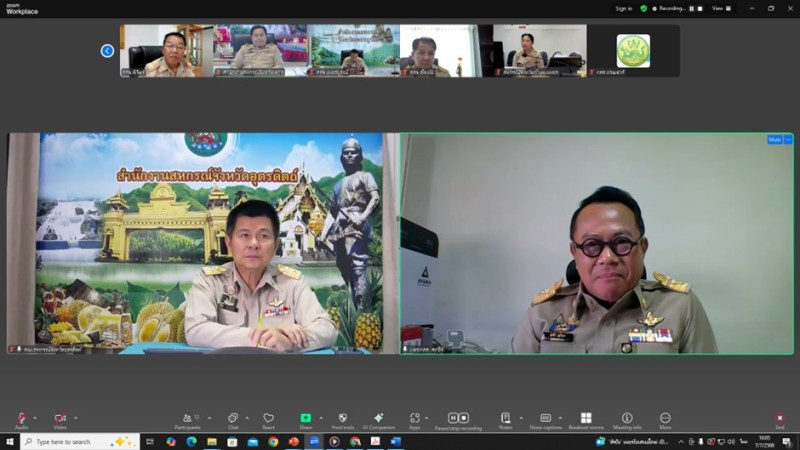Open the Windows Start menu
The image size is (800, 450).
[10, 442]
